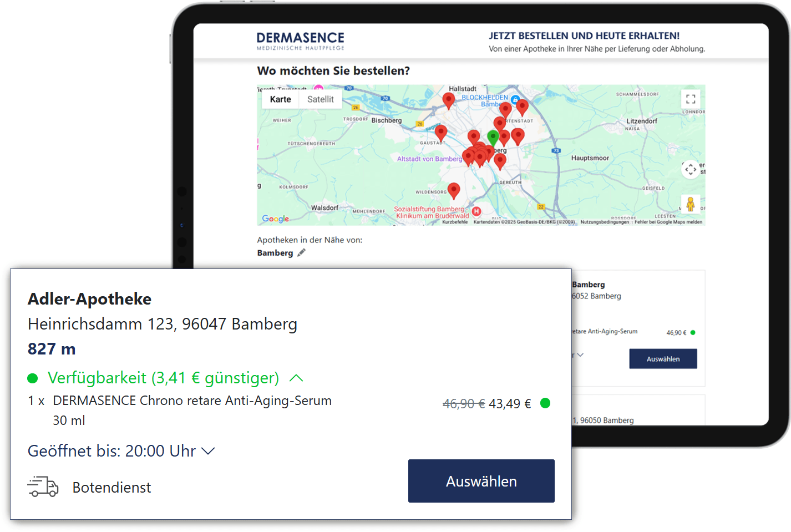Image resolution: width=791 pixels, height=532 pixels.
Task: Click the red pin near Hallstadt
Action: 449,100
